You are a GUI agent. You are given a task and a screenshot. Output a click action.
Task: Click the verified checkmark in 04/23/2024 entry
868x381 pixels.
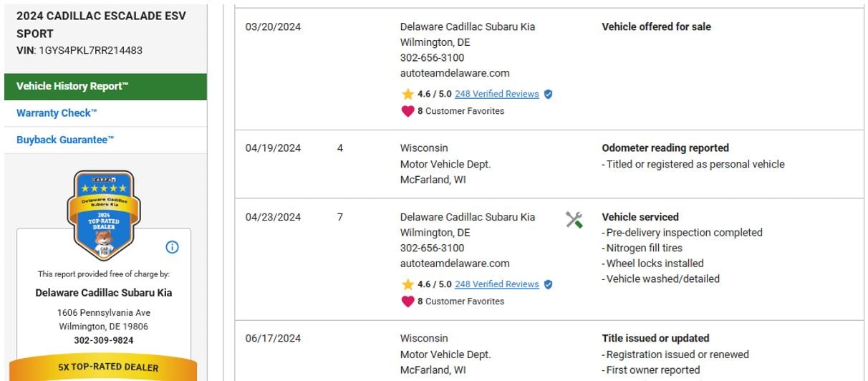coord(548,284)
